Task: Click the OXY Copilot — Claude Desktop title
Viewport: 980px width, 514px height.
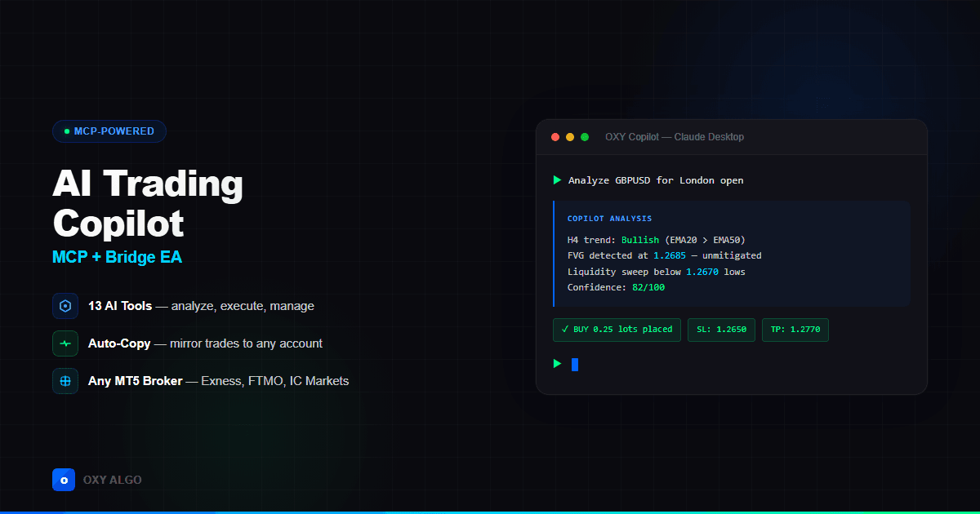Action: pos(675,136)
